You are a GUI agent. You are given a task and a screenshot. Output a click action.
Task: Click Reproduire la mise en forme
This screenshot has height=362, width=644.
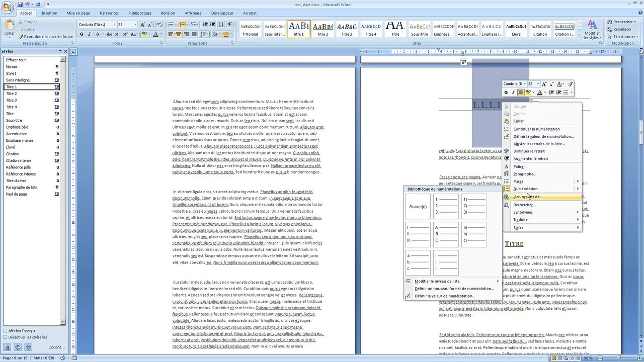[x=46, y=36]
